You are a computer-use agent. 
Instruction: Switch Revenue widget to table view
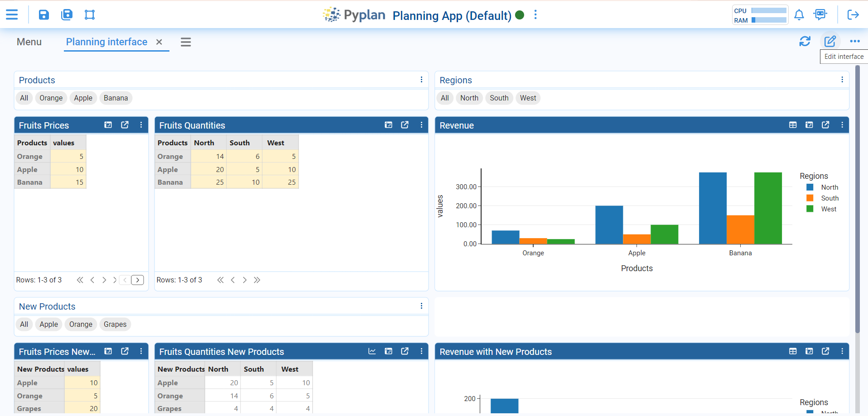[x=793, y=125]
